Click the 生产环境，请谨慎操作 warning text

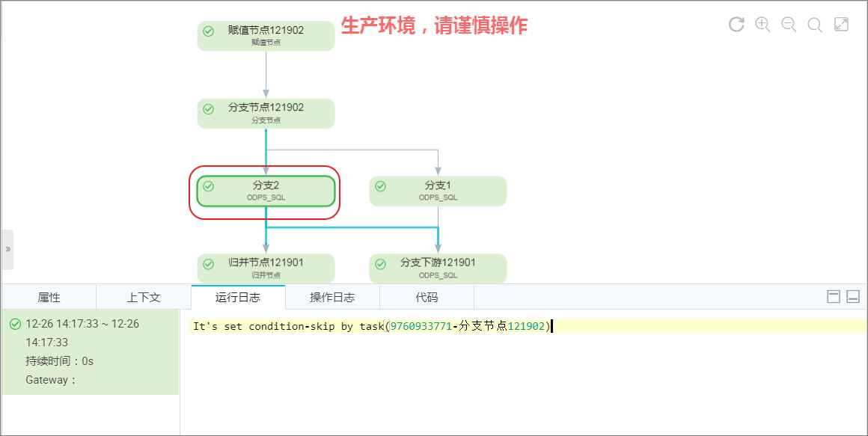[434, 25]
